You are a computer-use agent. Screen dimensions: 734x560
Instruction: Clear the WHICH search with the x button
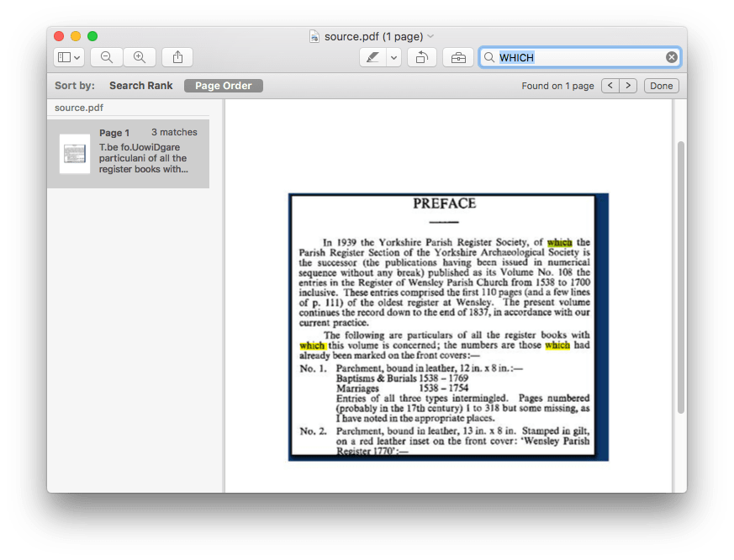tap(671, 56)
